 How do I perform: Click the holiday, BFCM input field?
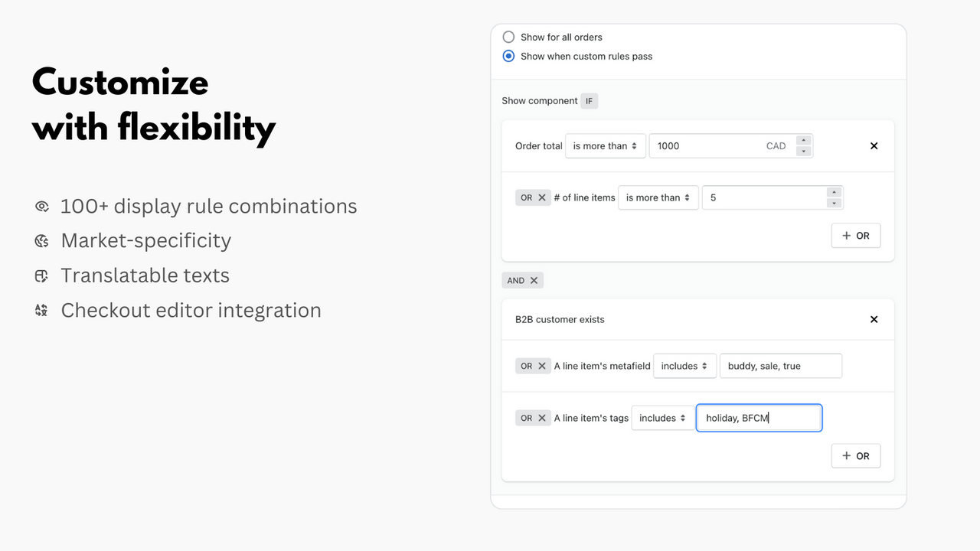click(x=759, y=417)
